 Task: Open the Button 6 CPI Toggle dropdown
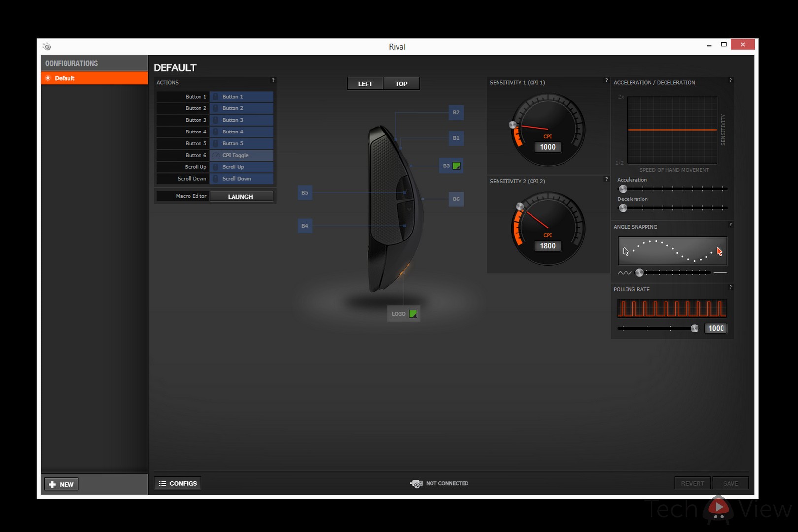point(242,155)
